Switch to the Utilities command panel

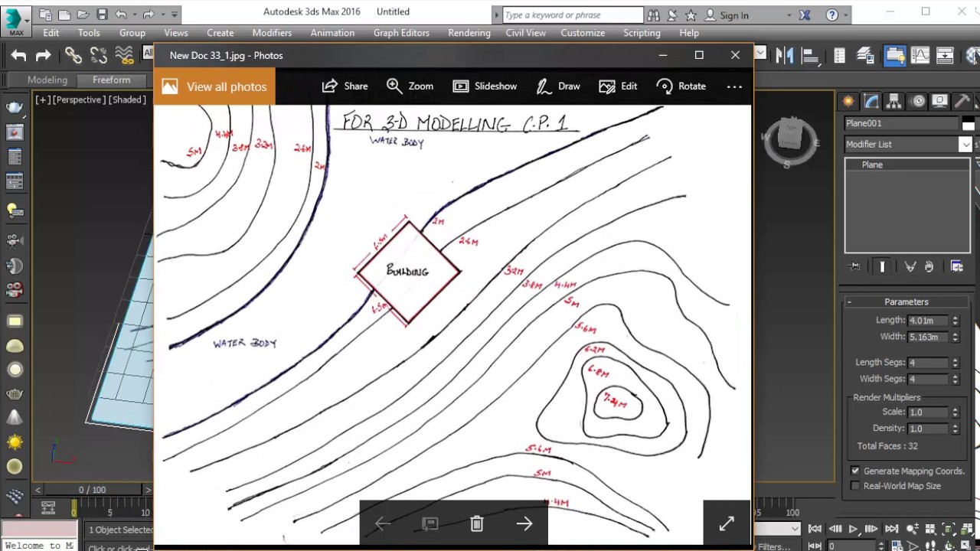(x=963, y=102)
